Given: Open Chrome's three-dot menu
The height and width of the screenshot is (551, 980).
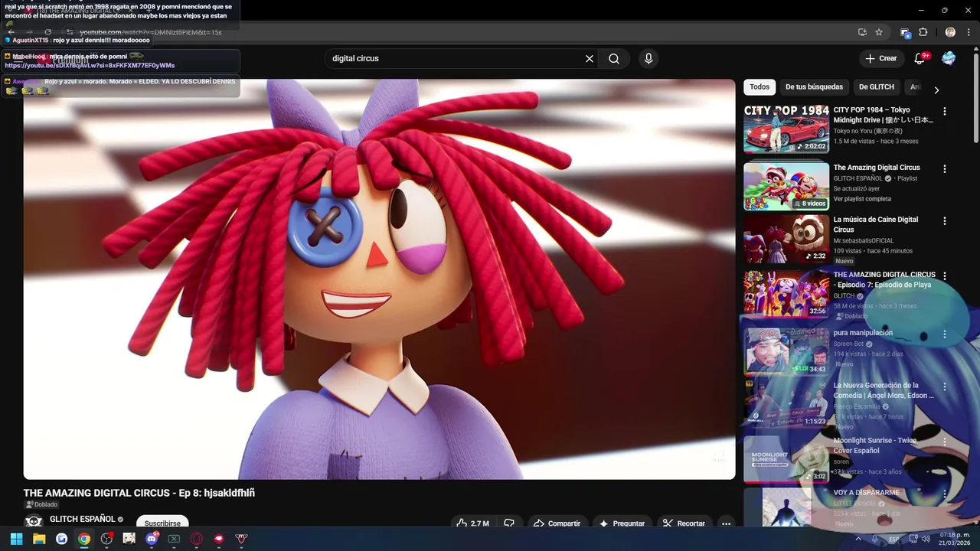Looking at the screenshot, I should [x=968, y=32].
